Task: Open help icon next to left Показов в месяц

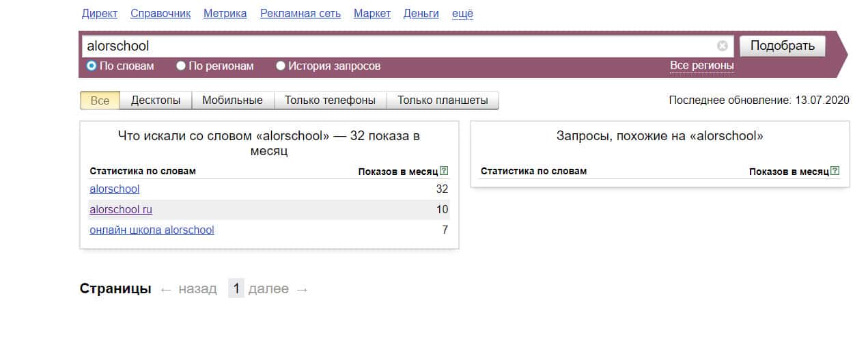Action: pos(445,171)
